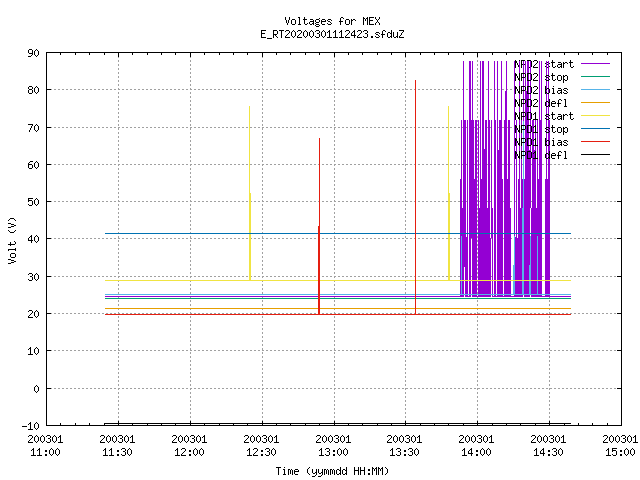This screenshot has width=640, height=480.
Task: Click the y-axis tick value 10
Action: pyautogui.click(x=33, y=351)
